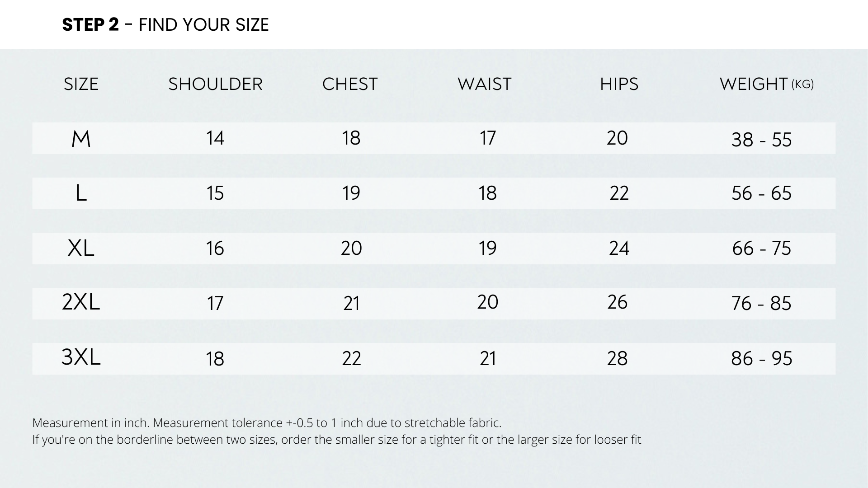The width and height of the screenshot is (868, 488).
Task: Click the borderline sizes advice text
Action: (x=336, y=440)
